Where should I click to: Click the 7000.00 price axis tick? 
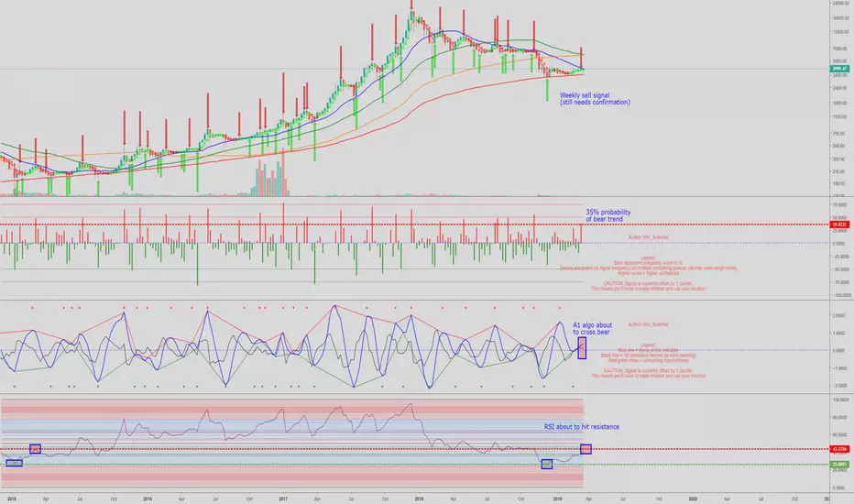(x=840, y=49)
